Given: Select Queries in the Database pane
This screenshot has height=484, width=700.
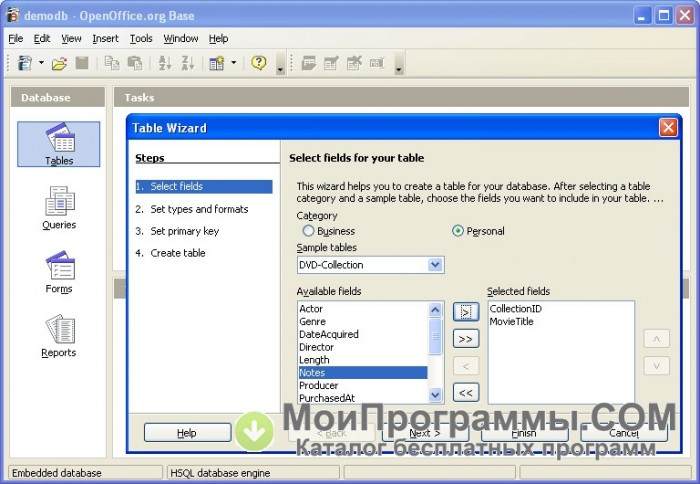Looking at the screenshot, I should click(x=59, y=208).
